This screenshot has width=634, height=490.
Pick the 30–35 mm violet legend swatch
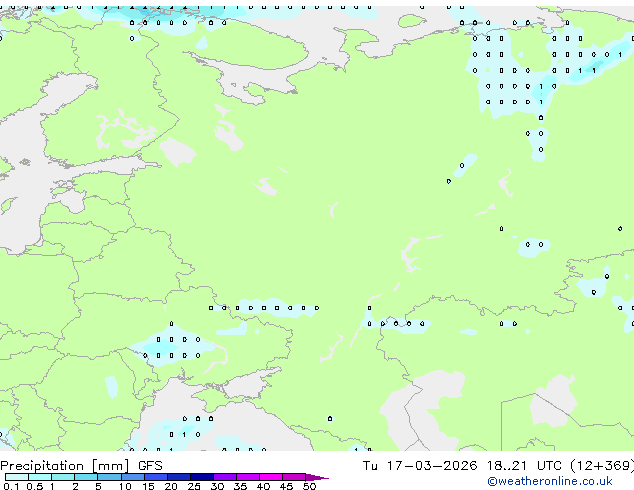[224, 477]
